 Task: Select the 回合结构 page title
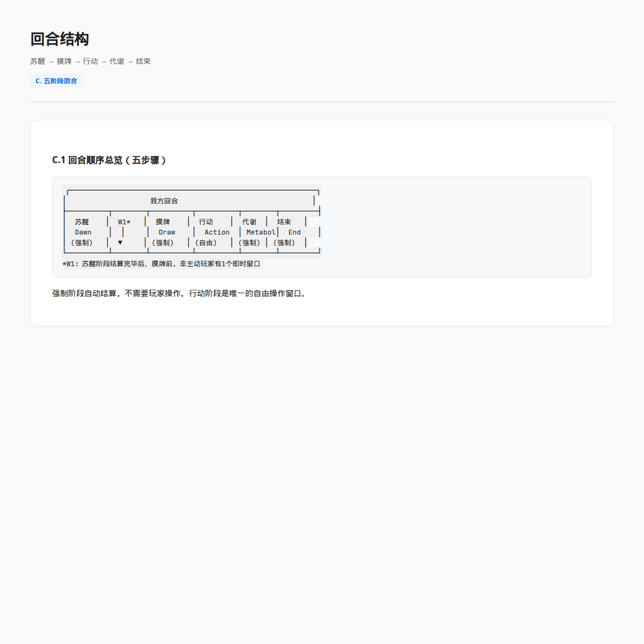coord(60,39)
